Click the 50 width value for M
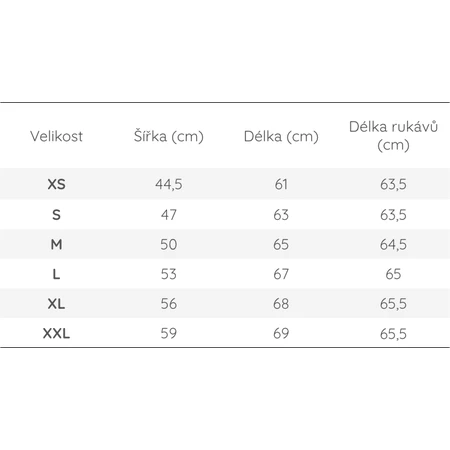The width and height of the screenshot is (450, 450). pos(169,244)
